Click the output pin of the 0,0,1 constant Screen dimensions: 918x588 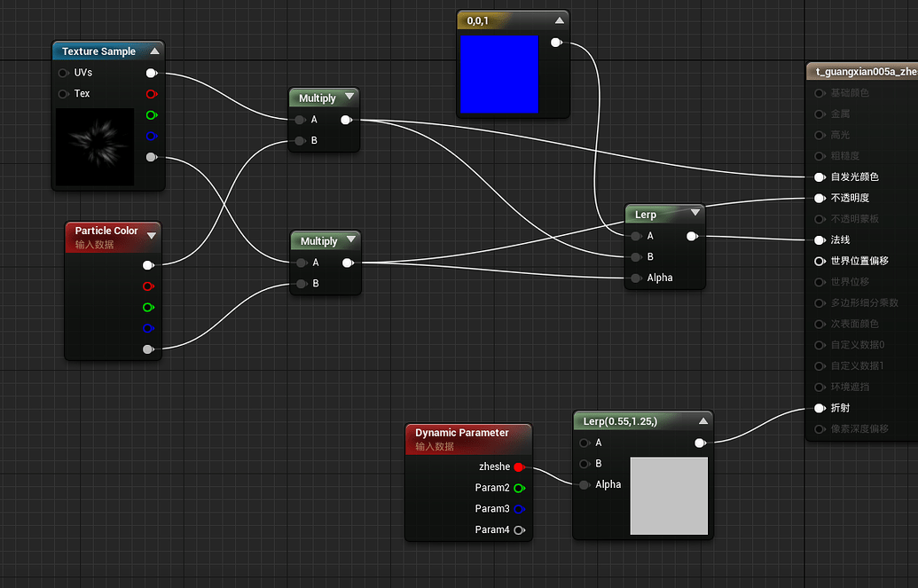557,42
